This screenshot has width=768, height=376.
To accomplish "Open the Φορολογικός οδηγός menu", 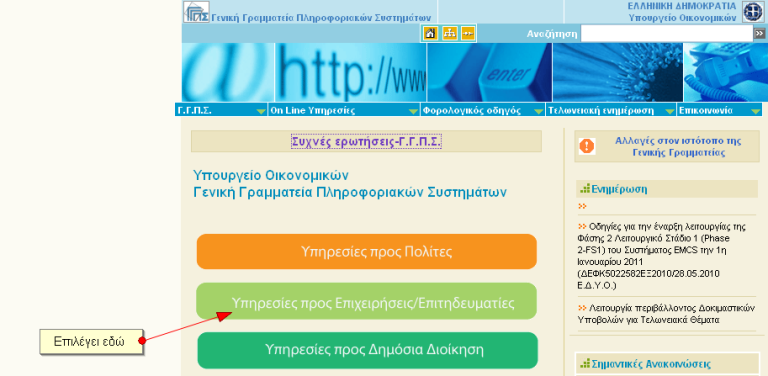I will [483, 110].
